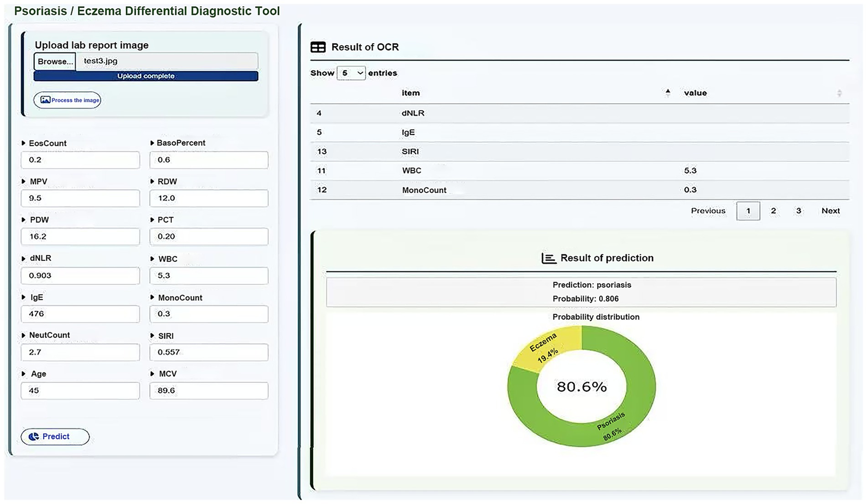Click the pie icon on Predict button

click(x=34, y=436)
